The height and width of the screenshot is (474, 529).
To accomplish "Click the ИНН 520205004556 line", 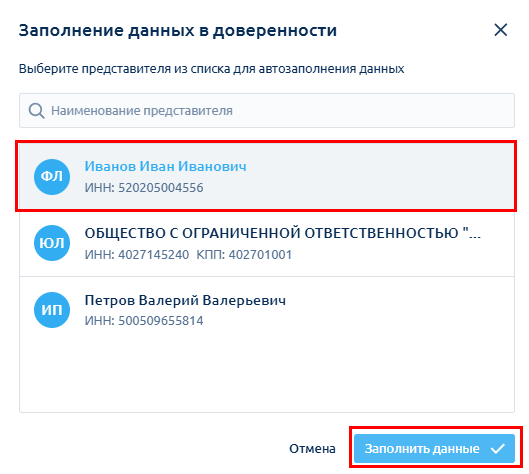I will pos(144,188).
